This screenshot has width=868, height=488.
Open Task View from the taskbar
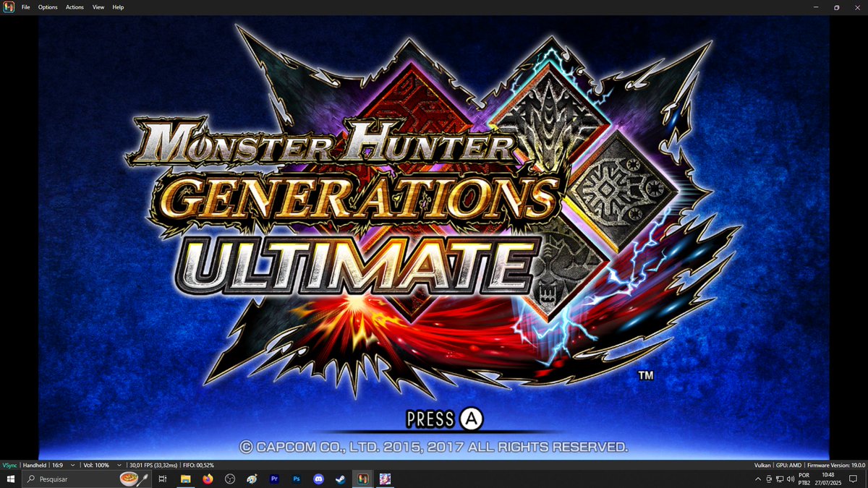(x=163, y=479)
